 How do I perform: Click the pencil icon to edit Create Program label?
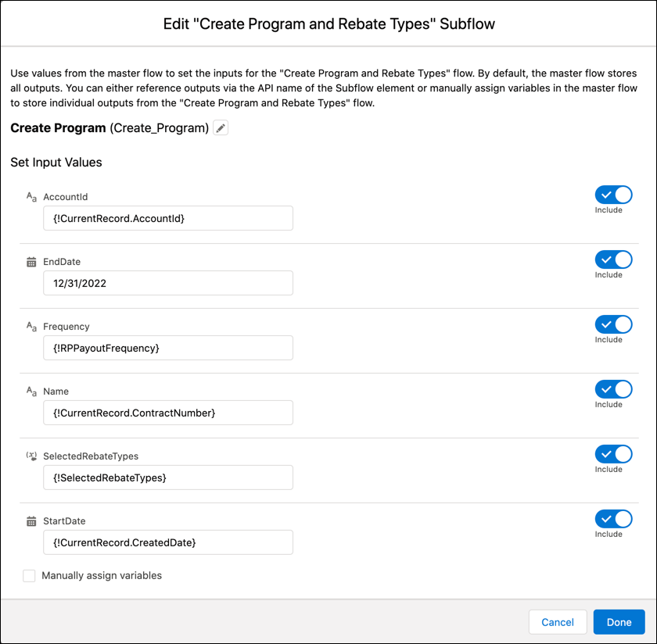220,127
